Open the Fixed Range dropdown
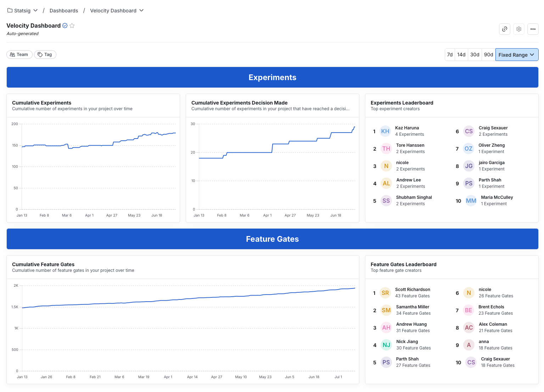Image resolution: width=544 pixels, height=392 pixels. click(517, 55)
